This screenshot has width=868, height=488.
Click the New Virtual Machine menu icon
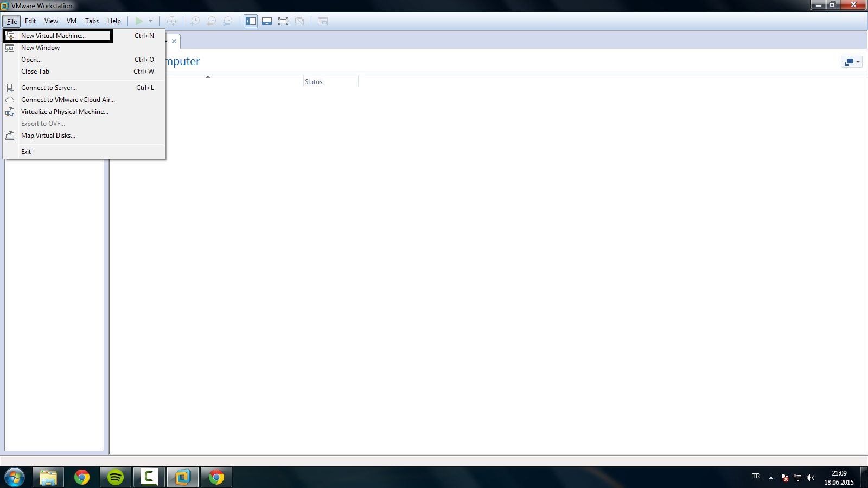[10, 36]
